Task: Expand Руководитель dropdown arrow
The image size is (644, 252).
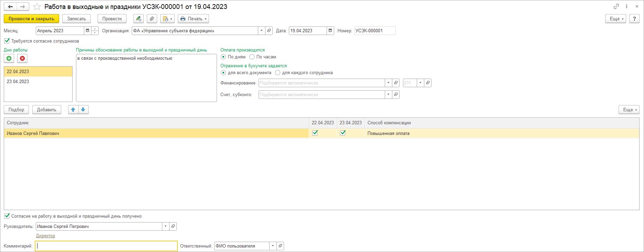Action: [x=166, y=226]
